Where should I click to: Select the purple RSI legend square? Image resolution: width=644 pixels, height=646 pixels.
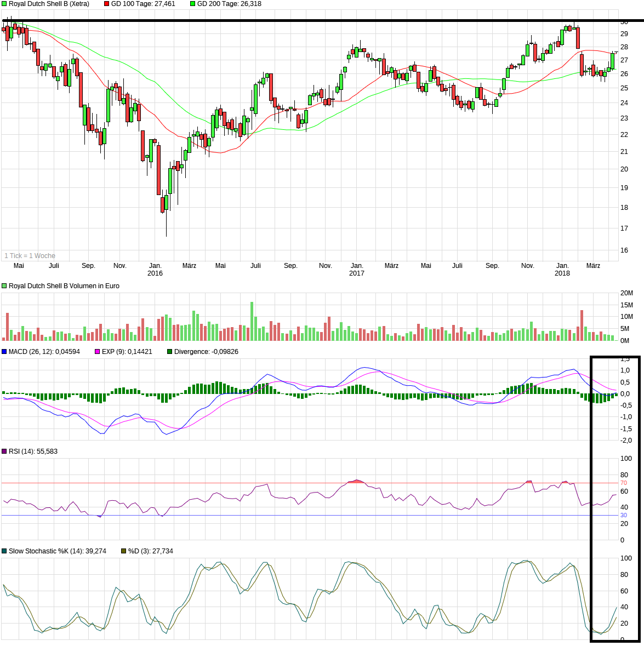point(4,451)
